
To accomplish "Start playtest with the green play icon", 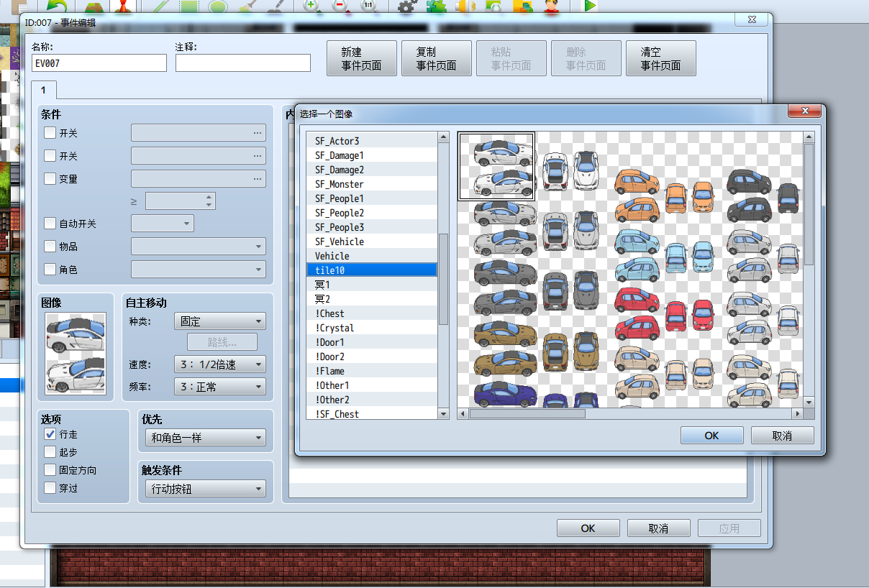I will (x=590, y=6).
